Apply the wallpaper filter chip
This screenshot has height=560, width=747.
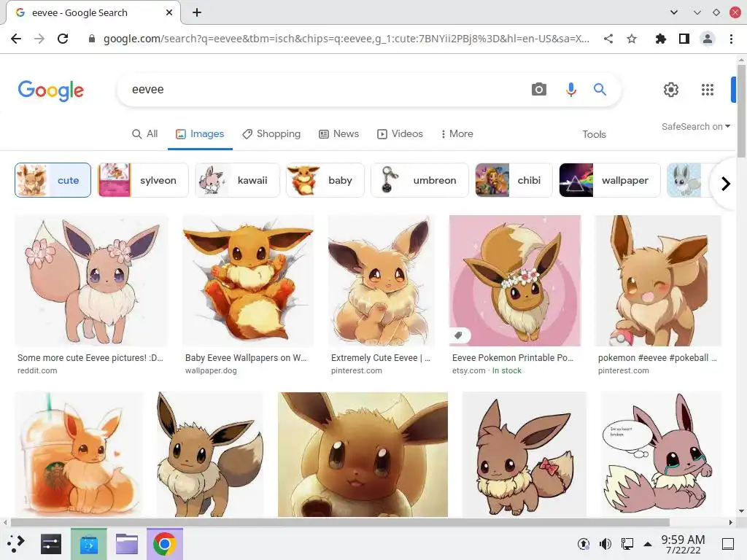coord(610,180)
